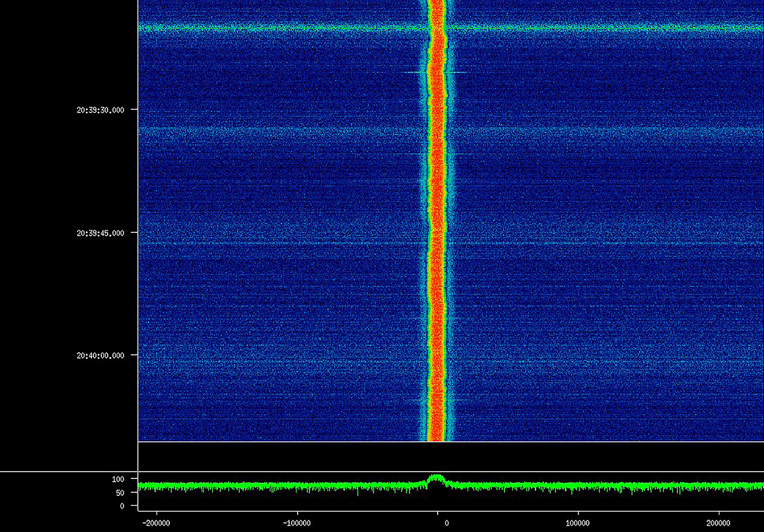764x532 pixels.
Task: Click the 20:39:30.000 time axis label
Action: pos(100,110)
